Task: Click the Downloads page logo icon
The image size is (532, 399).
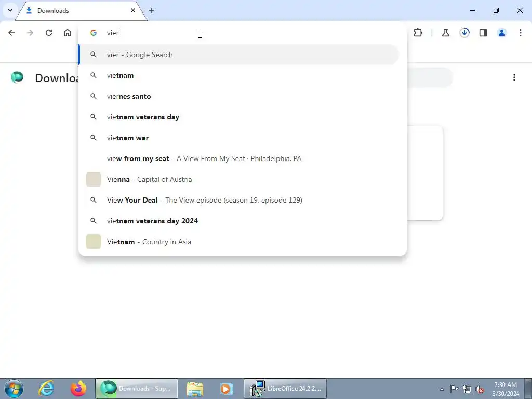Action: (x=17, y=77)
